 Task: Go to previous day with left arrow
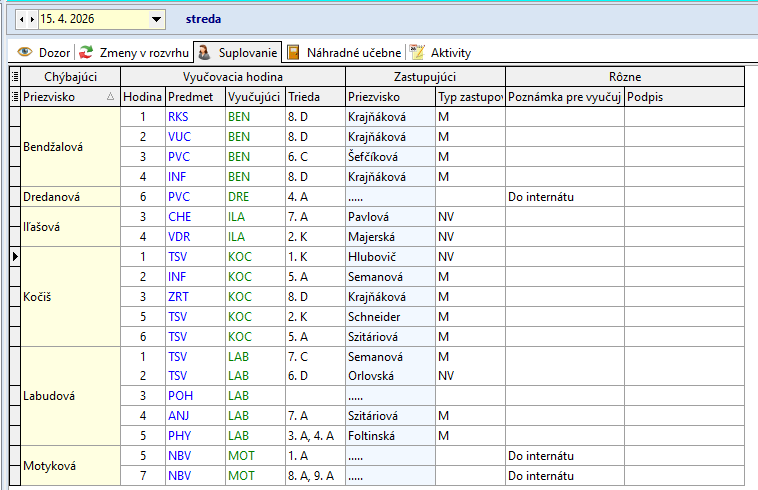pos(21,19)
